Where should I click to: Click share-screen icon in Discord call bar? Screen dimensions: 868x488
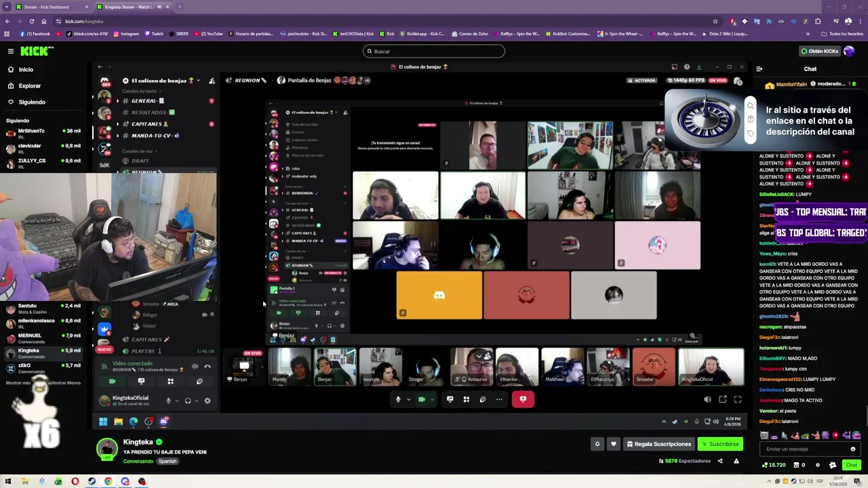click(450, 399)
